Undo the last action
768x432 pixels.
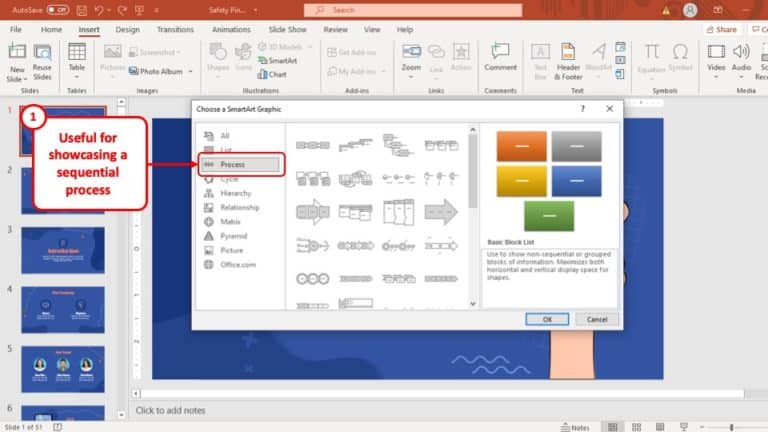pos(98,10)
